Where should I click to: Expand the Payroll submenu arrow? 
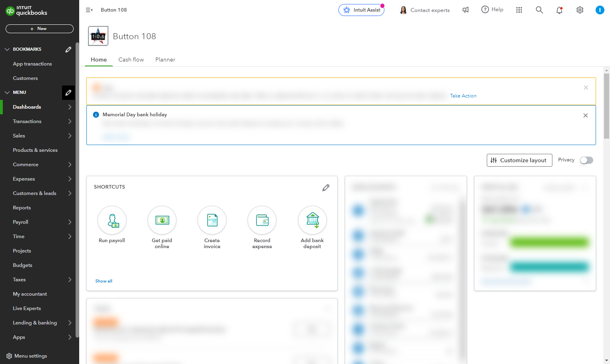(70, 222)
